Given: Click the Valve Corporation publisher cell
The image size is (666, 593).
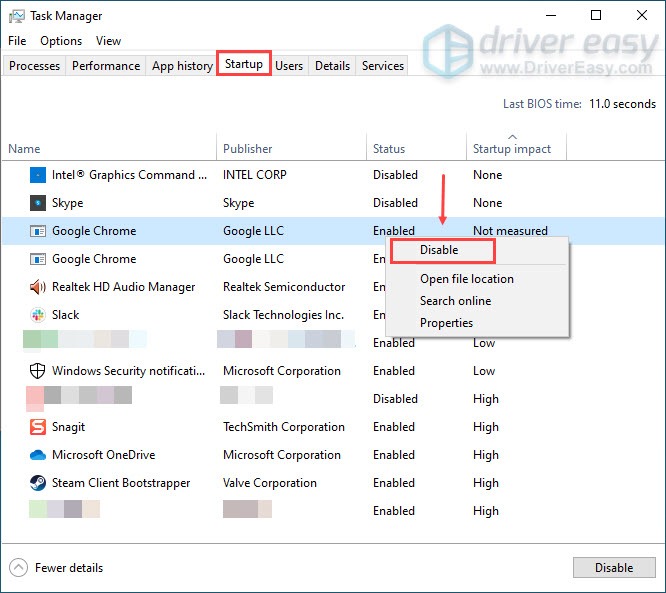Looking at the screenshot, I should tap(270, 483).
